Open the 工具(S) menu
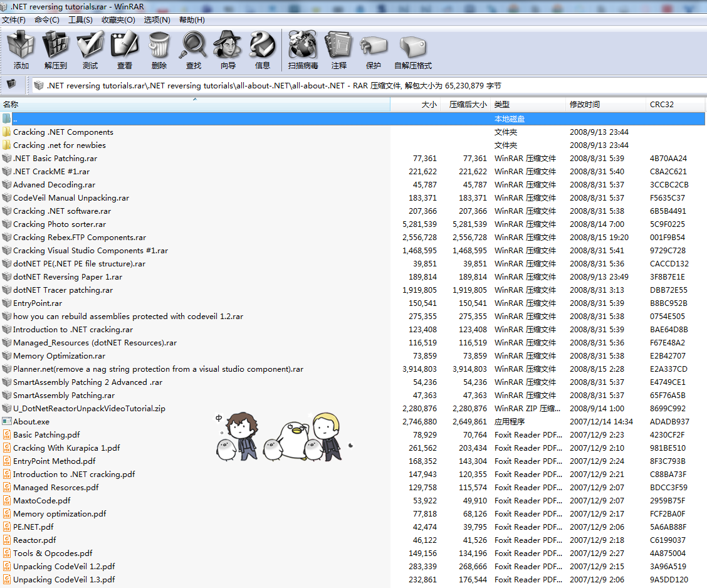The height and width of the screenshot is (588, 707). click(80, 20)
